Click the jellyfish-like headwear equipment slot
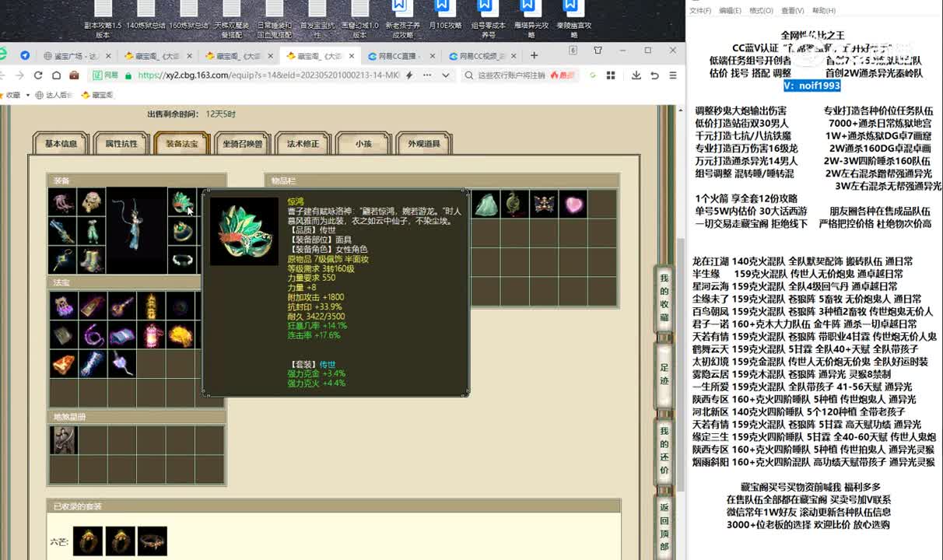943x560 pixels. (62, 202)
